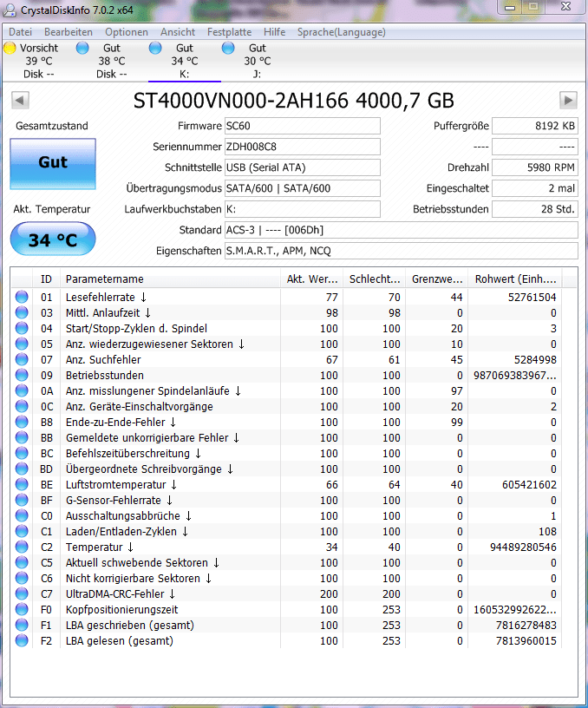
Task: Select the K: drive tab
Action: (x=185, y=61)
